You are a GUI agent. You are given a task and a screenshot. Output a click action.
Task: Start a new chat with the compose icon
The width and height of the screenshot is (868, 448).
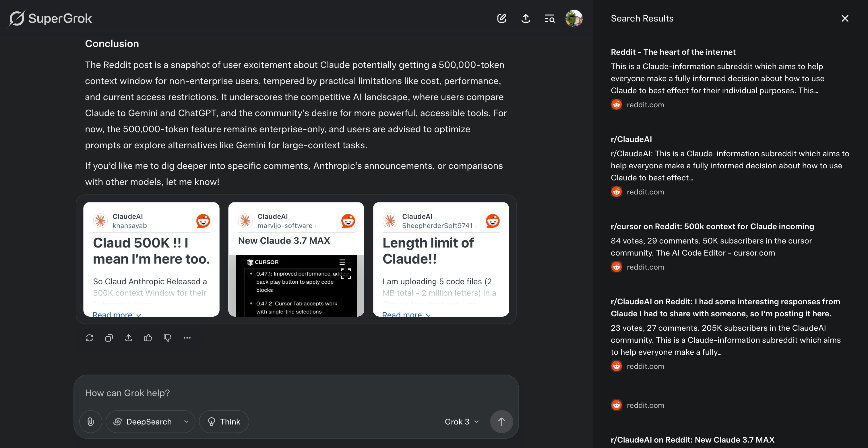coord(502,18)
